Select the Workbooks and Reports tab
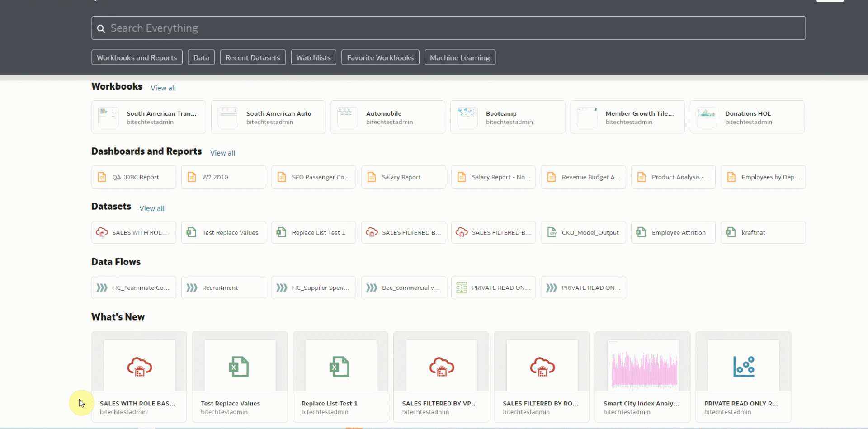Viewport: 868px width, 429px height. (x=137, y=57)
